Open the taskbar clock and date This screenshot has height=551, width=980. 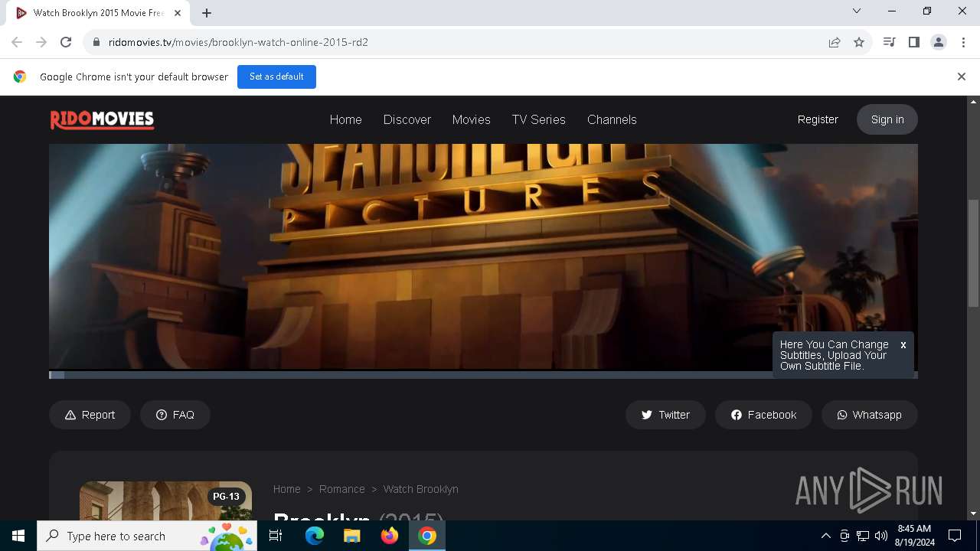point(913,536)
